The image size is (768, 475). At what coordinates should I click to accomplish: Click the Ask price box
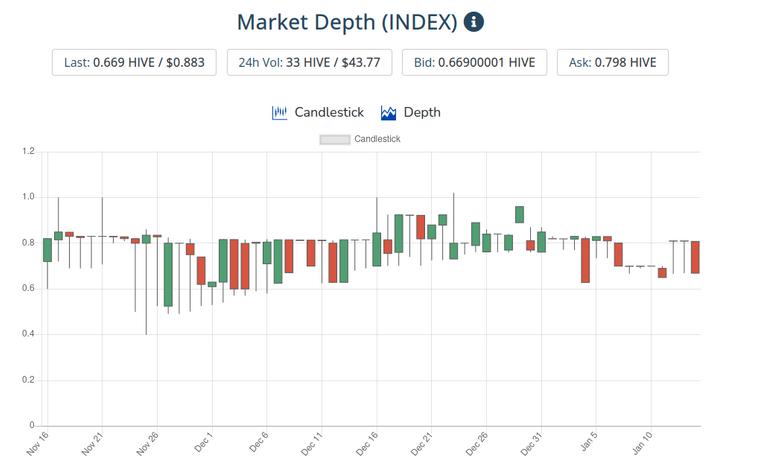[612, 62]
